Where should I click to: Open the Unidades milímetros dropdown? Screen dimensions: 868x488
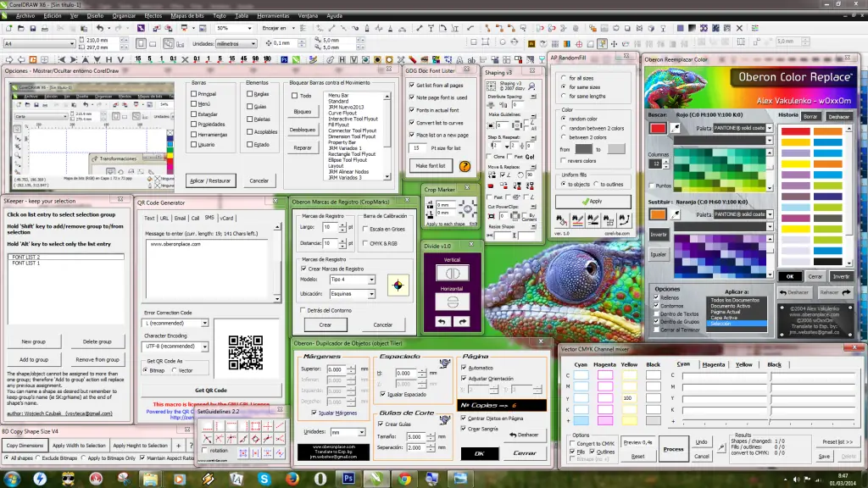pyautogui.click(x=253, y=43)
